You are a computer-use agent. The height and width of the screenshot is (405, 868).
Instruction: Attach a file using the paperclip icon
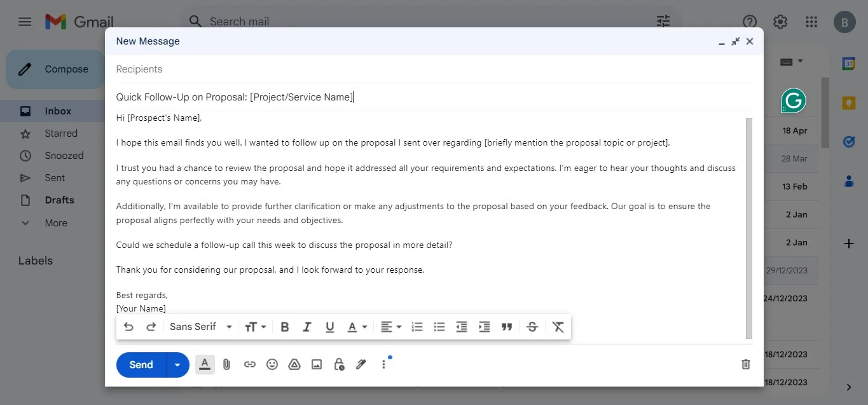click(226, 364)
